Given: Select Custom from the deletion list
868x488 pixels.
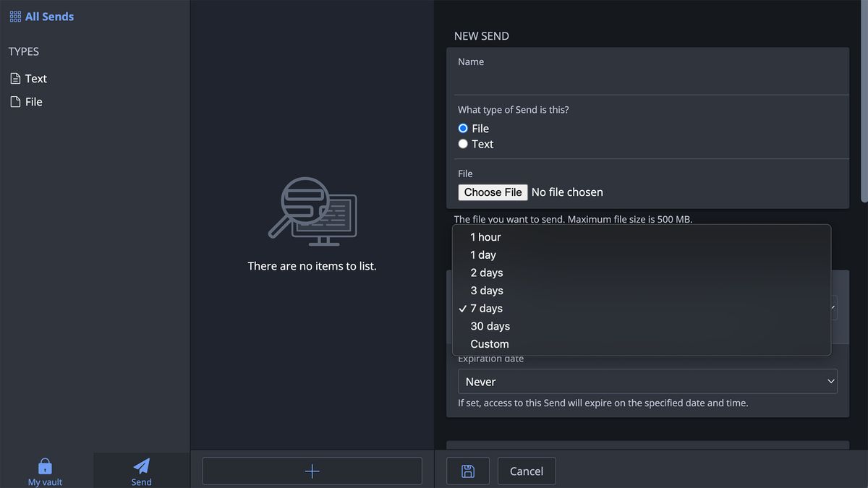Looking at the screenshot, I should pos(490,343).
